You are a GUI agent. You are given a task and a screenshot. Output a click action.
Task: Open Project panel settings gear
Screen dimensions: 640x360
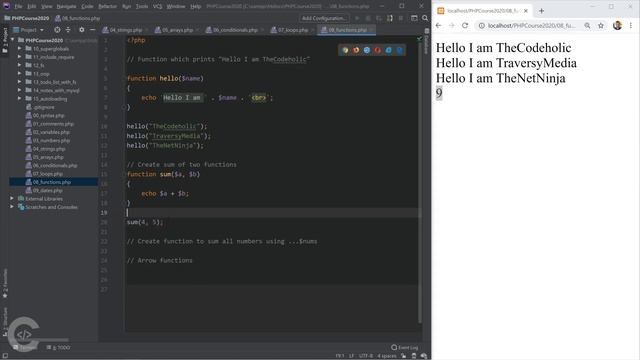click(x=82, y=30)
